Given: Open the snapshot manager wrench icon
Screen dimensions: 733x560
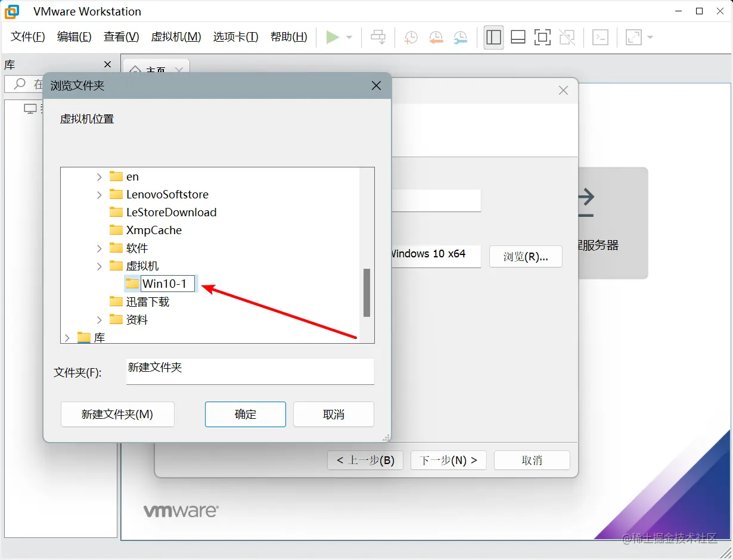Looking at the screenshot, I should 460,38.
